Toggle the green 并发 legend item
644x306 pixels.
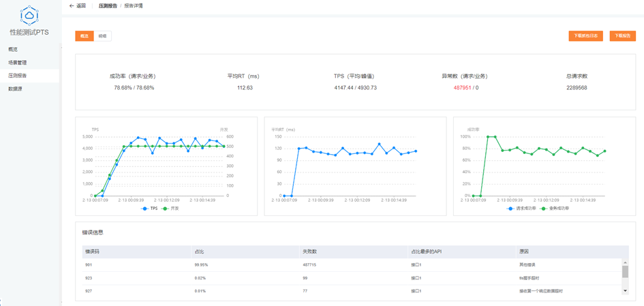click(x=172, y=209)
